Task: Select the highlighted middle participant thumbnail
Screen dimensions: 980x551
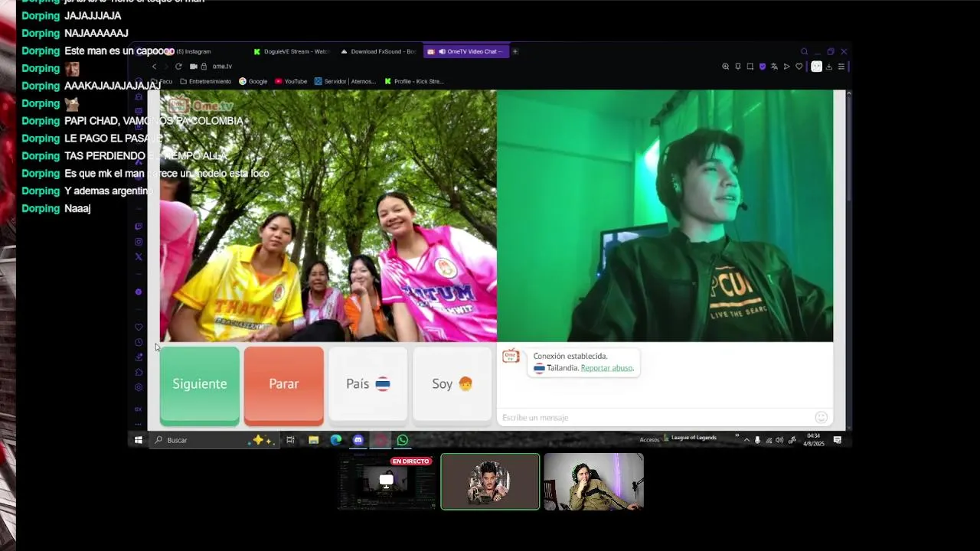Action: [490, 481]
